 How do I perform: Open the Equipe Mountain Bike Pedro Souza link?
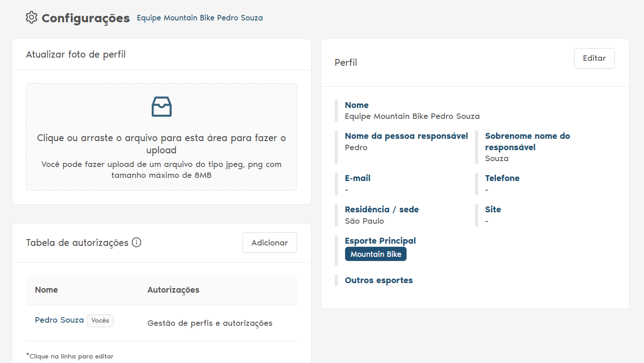(200, 18)
